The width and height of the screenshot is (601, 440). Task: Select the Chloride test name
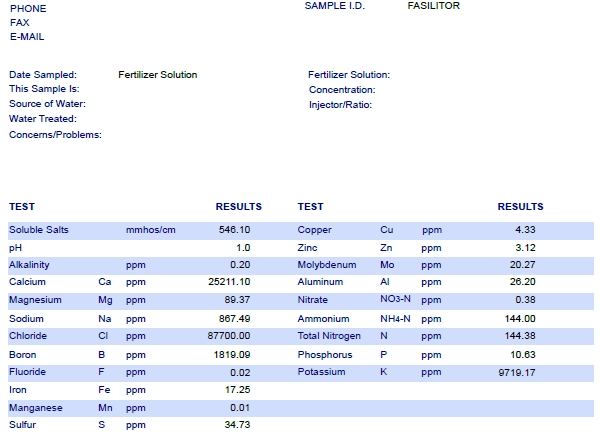28,336
